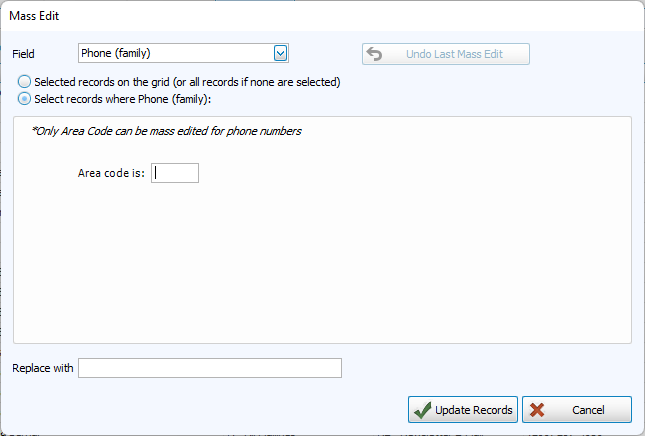Choose the 'Select records where Phone (family)' radio button
The image size is (645, 436).
[x=25, y=99]
